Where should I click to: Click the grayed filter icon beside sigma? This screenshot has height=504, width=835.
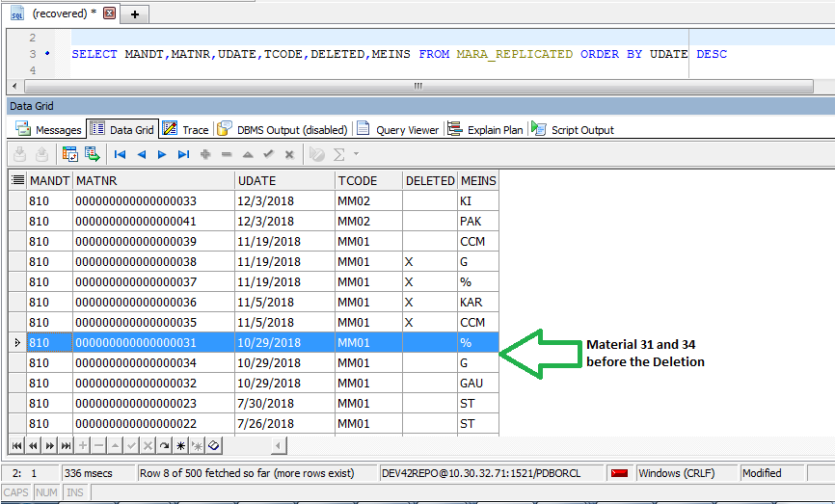(317, 154)
